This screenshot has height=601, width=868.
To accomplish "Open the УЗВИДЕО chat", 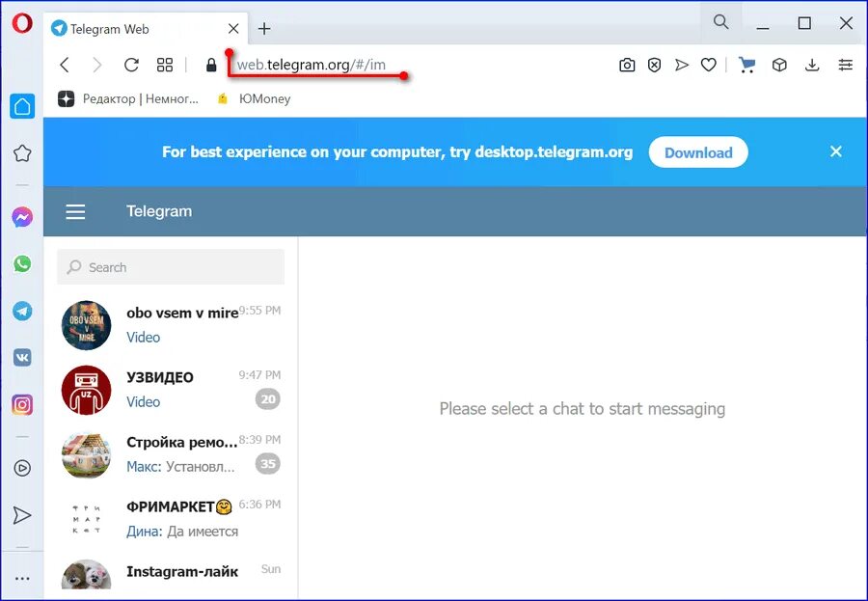I will click(x=171, y=390).
